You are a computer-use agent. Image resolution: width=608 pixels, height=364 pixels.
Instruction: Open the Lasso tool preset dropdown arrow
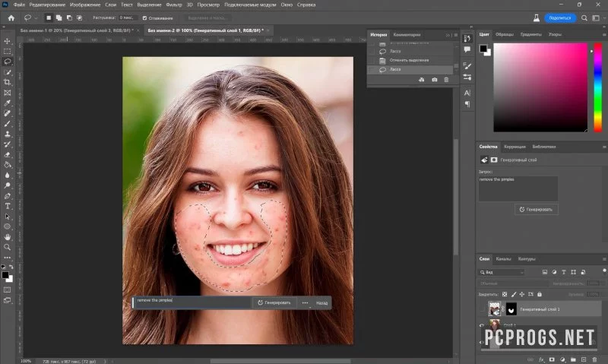(x=36, y=17)
